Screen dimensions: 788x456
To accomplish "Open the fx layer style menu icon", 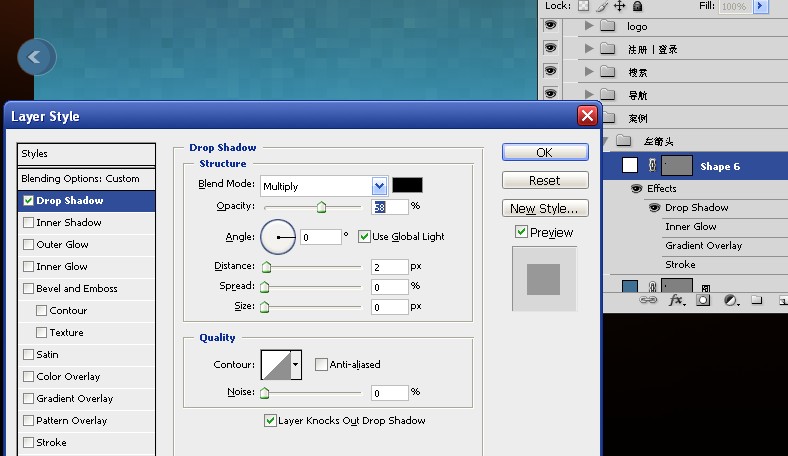I will click(676, 300).
